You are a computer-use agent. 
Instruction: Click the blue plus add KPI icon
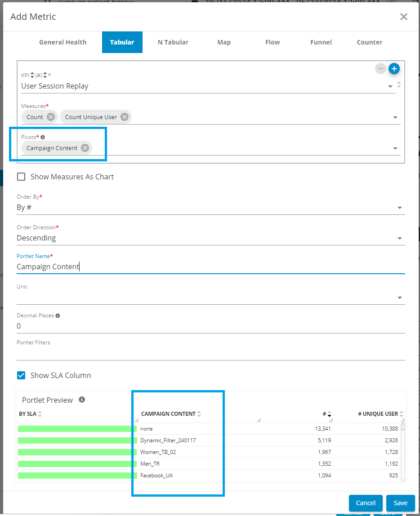coord(394,69)
